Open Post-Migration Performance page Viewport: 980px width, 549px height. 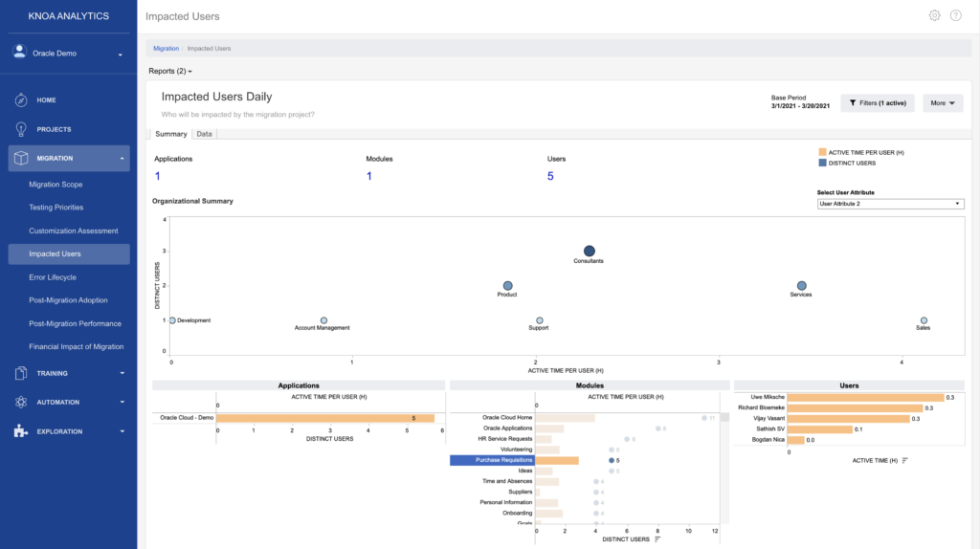[x=75, y=323]
